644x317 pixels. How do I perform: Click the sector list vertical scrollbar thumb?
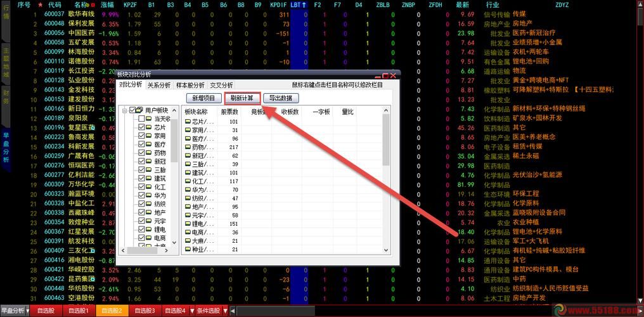386,139
